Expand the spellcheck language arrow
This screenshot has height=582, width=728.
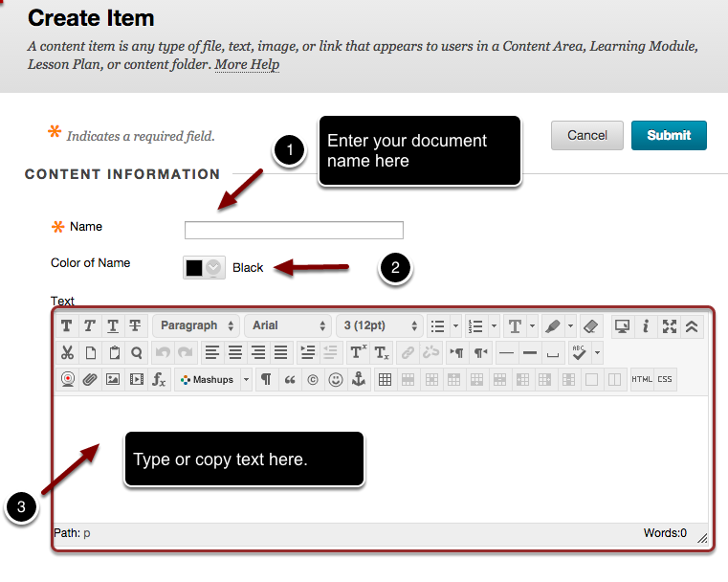pos(597,353)
